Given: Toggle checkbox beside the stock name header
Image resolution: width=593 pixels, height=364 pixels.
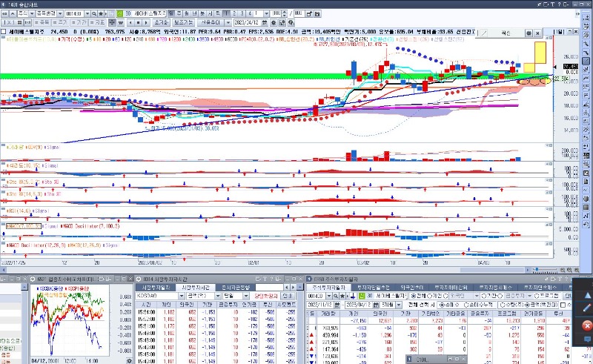Looking at the screenshot, I should point(4,33).
